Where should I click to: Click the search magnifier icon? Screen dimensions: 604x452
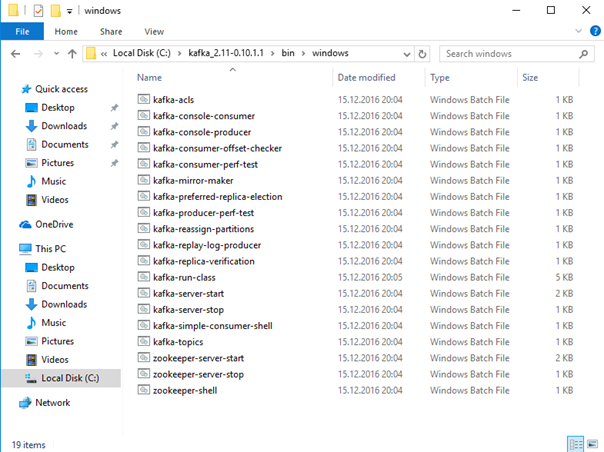pos(584,54)
